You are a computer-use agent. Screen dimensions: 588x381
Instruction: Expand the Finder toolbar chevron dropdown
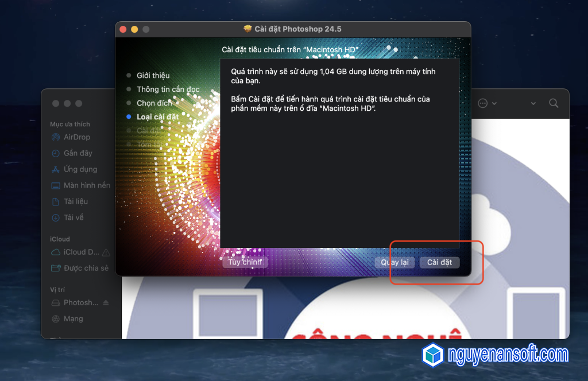(x=533, y=103)
